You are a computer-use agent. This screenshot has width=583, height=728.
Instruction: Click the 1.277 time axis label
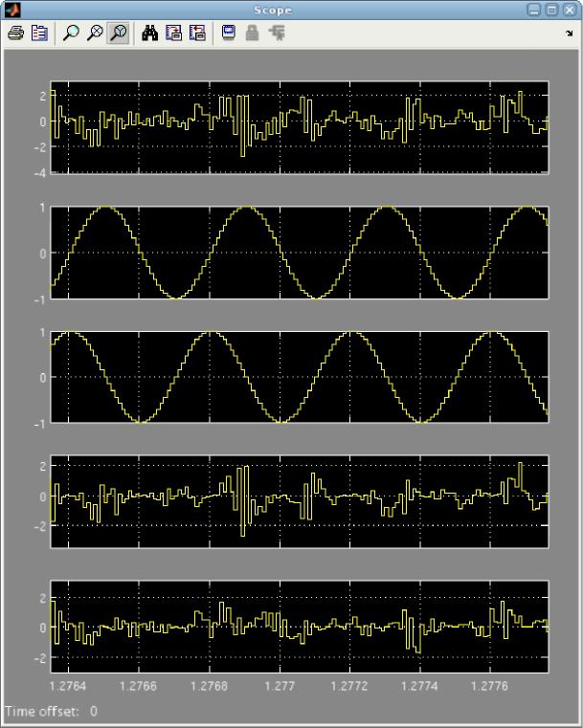(x=280, y=686)
